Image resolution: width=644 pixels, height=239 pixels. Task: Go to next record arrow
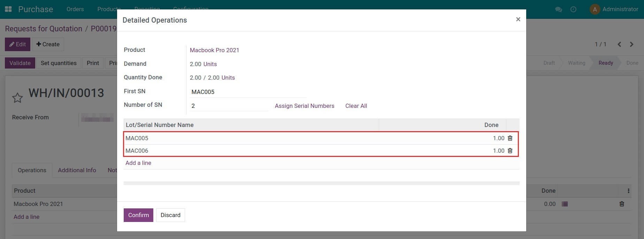pos(631,44)
